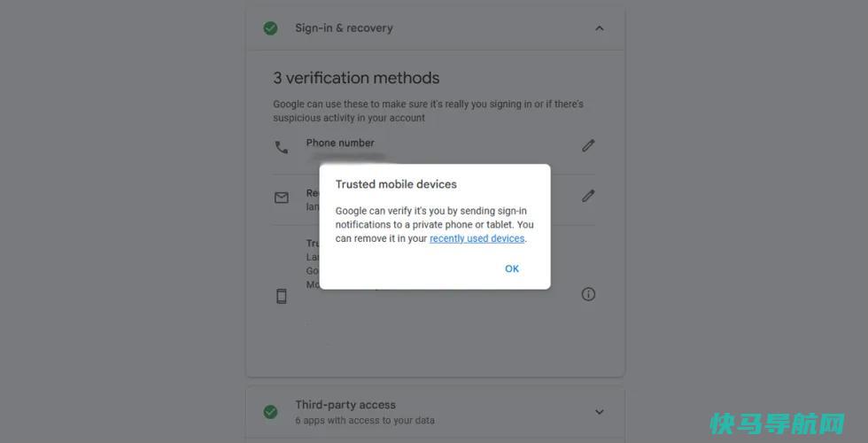
Task: Click the Sign-in & recovery header title
Action: click(x=344, y=28)
